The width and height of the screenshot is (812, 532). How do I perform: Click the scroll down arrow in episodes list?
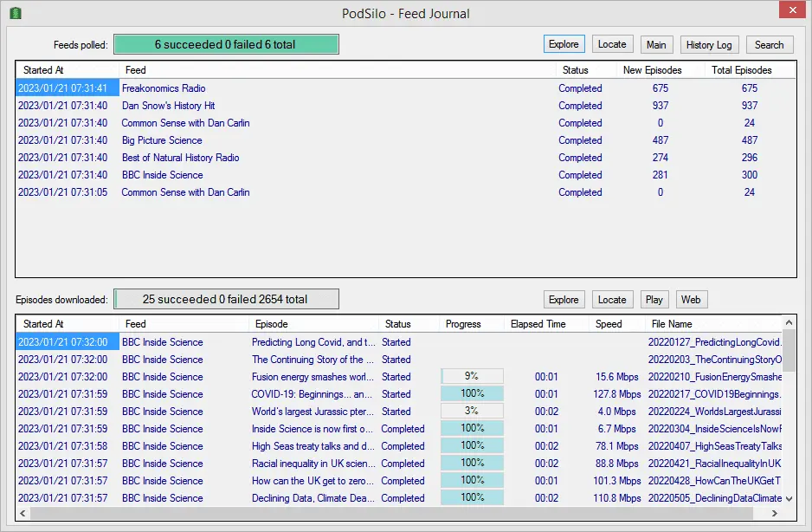[x=789, y=499]
